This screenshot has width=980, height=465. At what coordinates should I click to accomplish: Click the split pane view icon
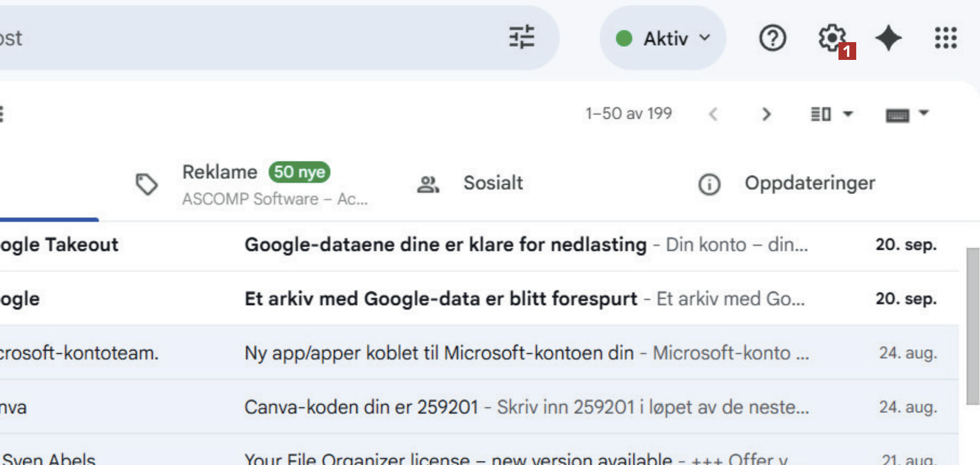coord(821,114)
